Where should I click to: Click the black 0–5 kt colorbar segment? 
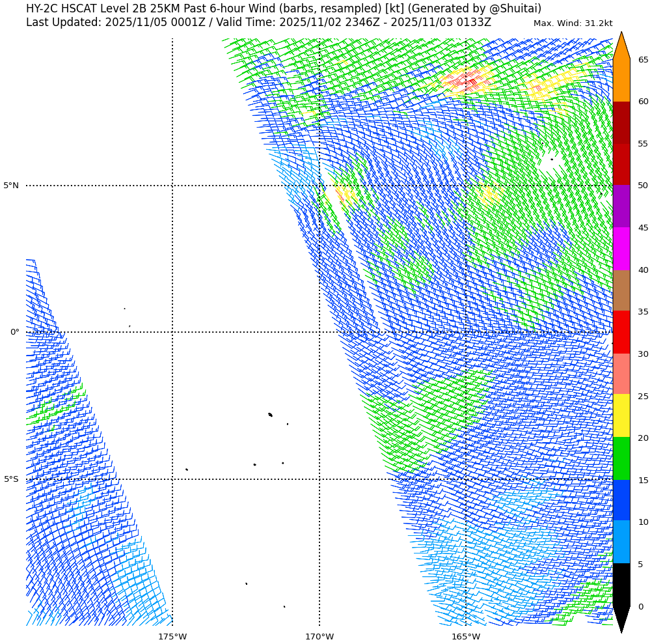[x=621, y=584]
